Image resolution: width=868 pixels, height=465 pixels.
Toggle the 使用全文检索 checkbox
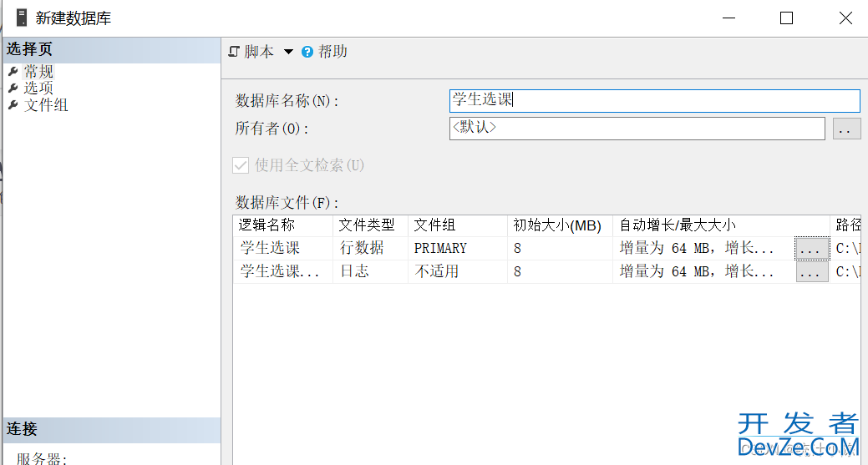(x=241, y=165)
